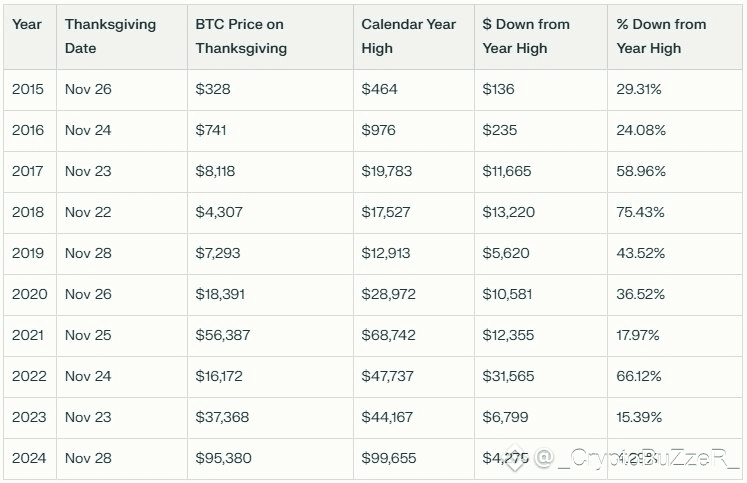Select the $8,118 BTC price cell
The width and height of the screenshot is (747, 483).
point(216,171)
